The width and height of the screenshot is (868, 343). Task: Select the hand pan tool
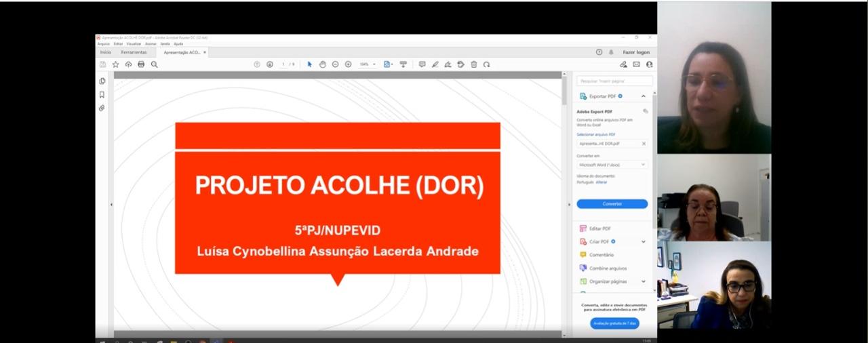[323, 64]
